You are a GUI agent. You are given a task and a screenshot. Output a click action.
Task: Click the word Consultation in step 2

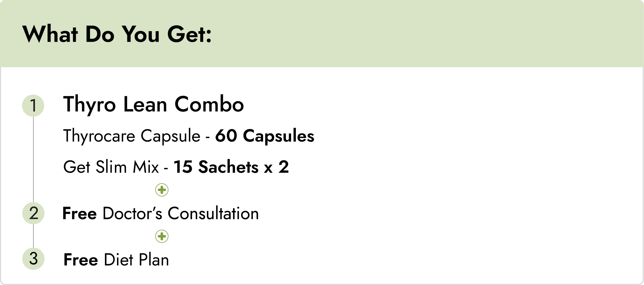click(213, 213)
